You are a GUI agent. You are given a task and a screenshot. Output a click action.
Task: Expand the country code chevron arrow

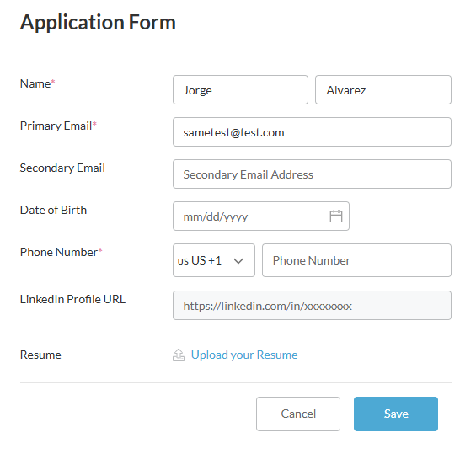(238, 261)
